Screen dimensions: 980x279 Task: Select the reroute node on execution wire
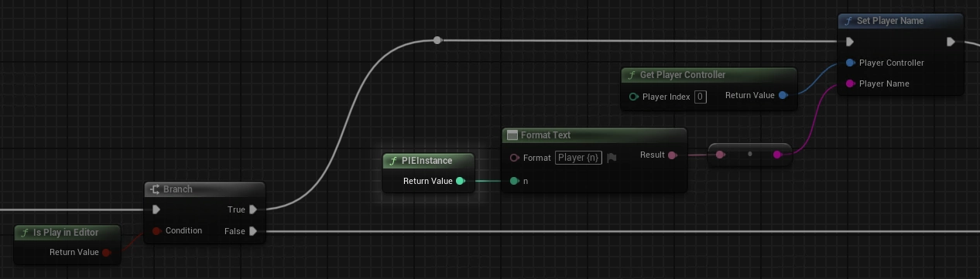437,39
